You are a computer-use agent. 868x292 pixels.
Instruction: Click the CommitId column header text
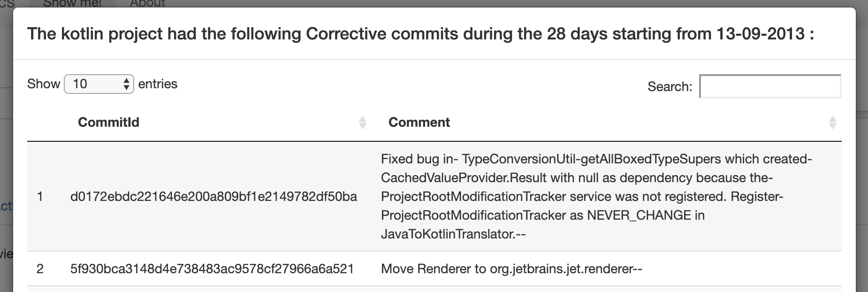click(108, 123)
